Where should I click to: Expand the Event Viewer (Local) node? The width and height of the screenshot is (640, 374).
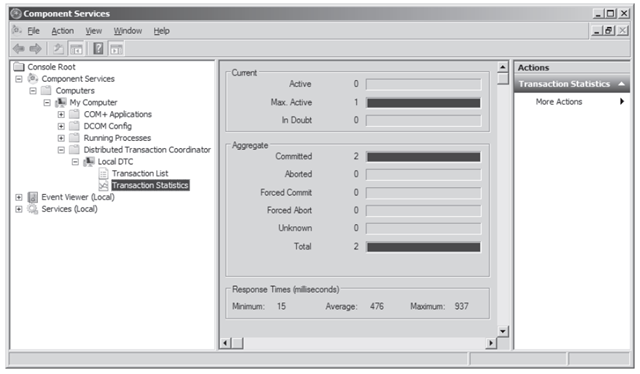[19, 198]
